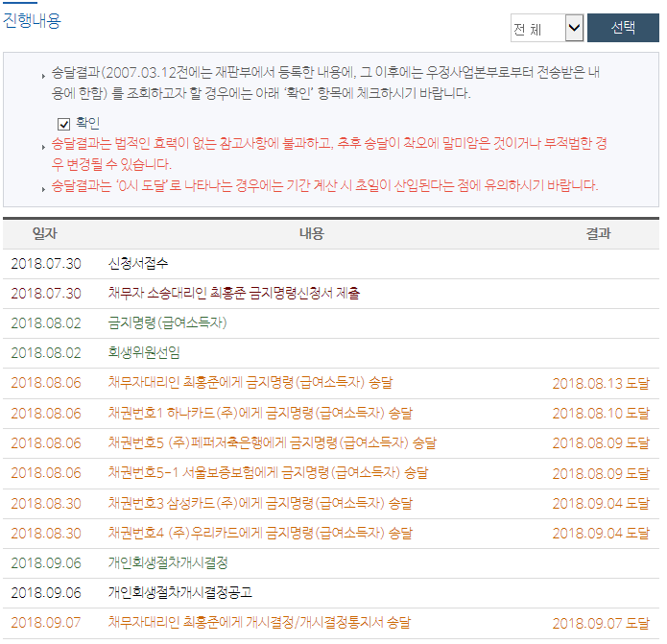Image resolution: width=667 pixels, height=644 pixels.
Task: Click the 2018.08.13 도달 result
Action: click(601, 383)
